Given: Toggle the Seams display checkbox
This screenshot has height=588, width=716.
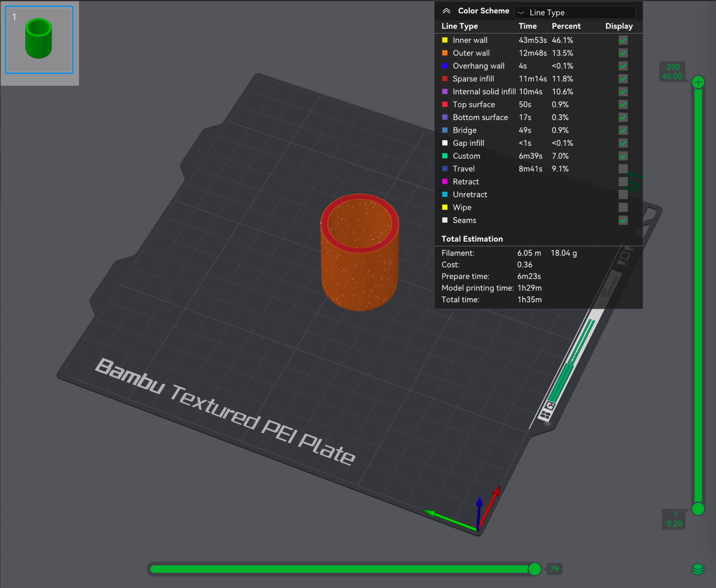Looking at the screenshot, I should point(623,220).
